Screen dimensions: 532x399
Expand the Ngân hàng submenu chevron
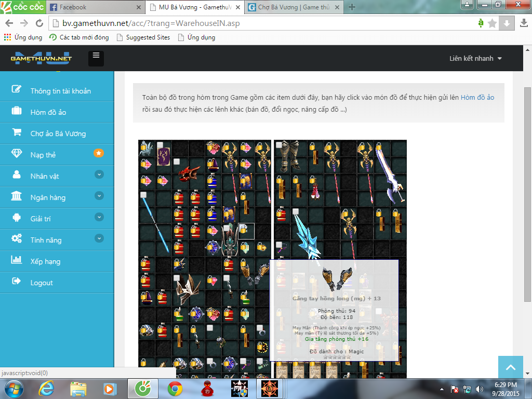point(99,196)
